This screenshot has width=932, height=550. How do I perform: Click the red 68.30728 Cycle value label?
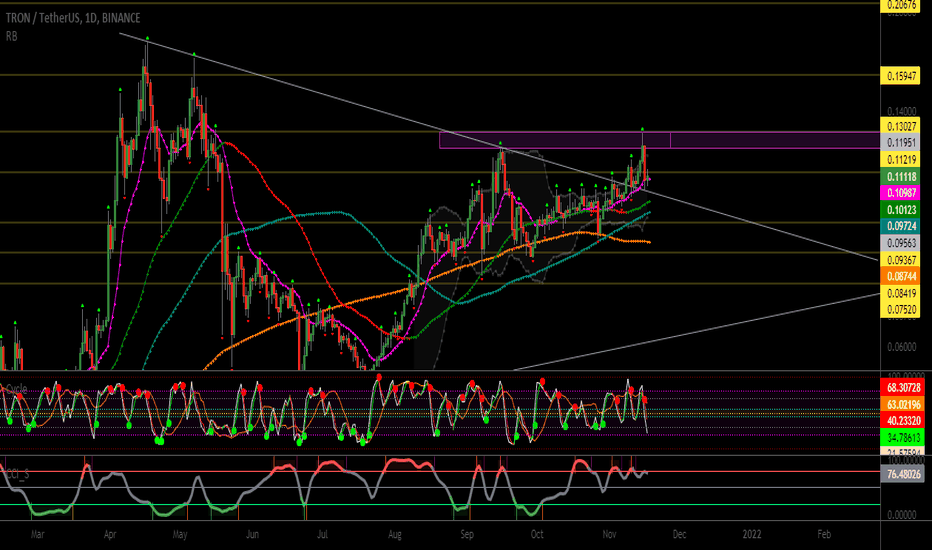point(902,388)
